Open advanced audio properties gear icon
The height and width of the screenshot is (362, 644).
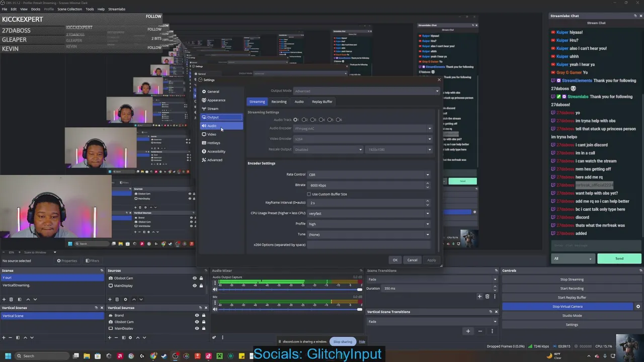click(214, 337)
